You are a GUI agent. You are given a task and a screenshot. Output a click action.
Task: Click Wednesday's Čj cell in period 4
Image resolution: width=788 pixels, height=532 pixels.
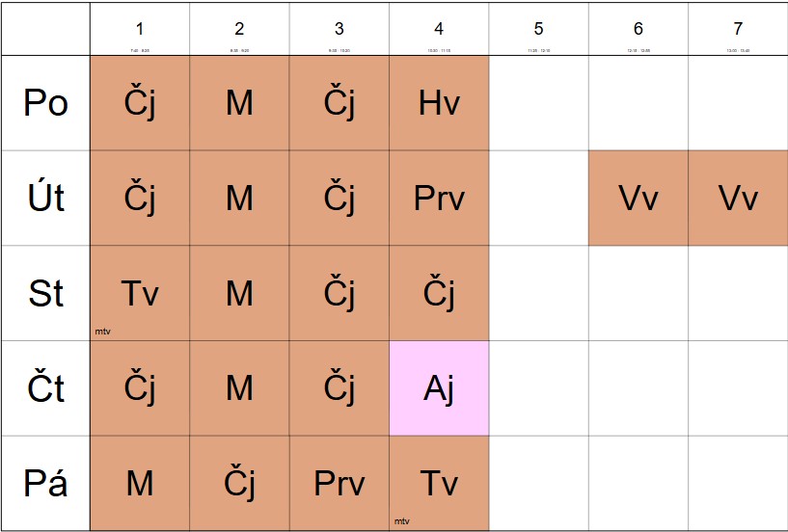[x=439, y=293]
